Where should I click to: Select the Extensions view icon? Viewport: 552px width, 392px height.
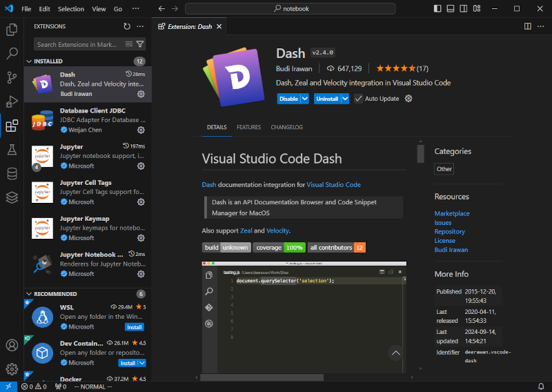click(12, 126)
